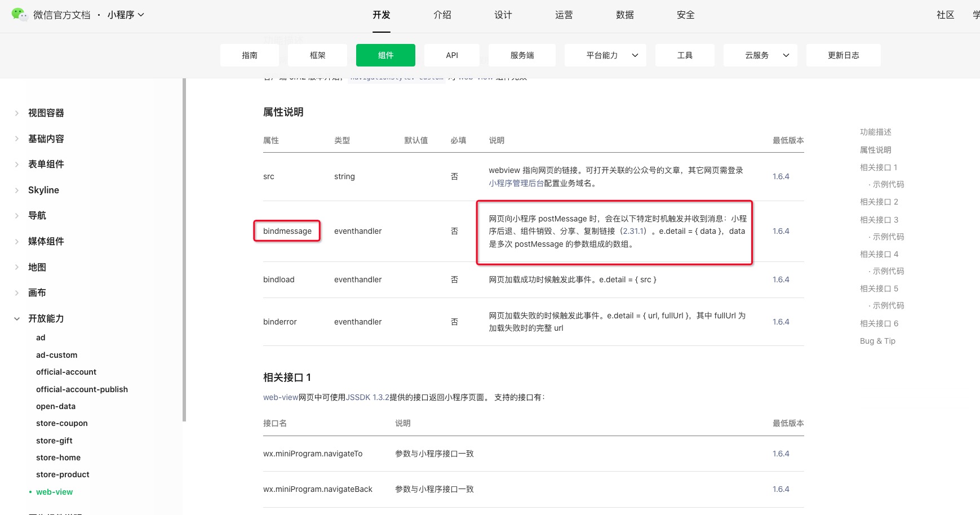980x515 pixels.
Task: Select store-coupon in the sidebar
Action: 61,423
